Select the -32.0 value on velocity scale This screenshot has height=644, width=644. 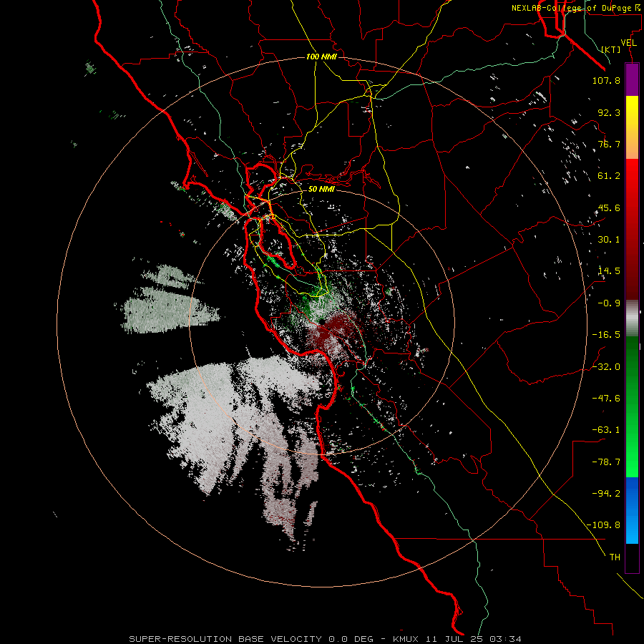pos(606,367)
